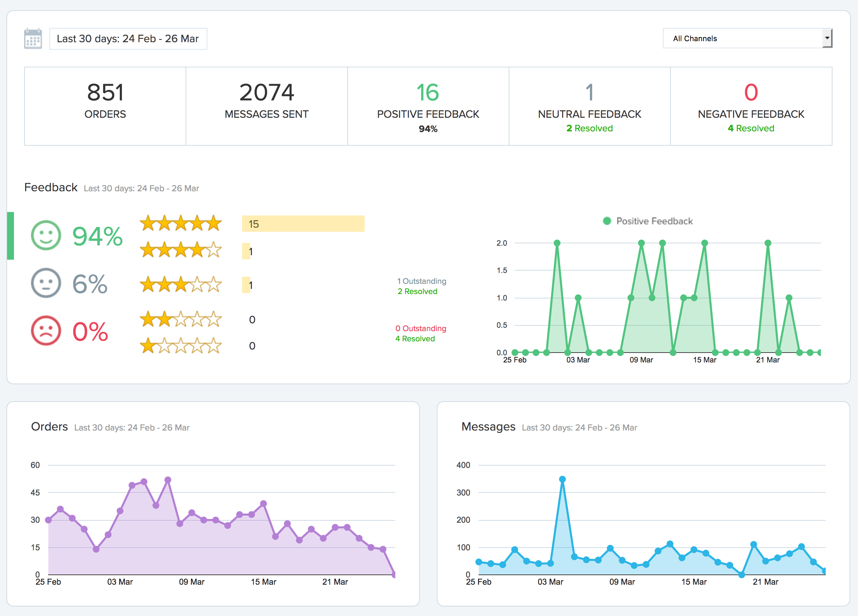Expand the All Channels dropdown
This screenshot has width=858, height=616.
pos(748,38)
